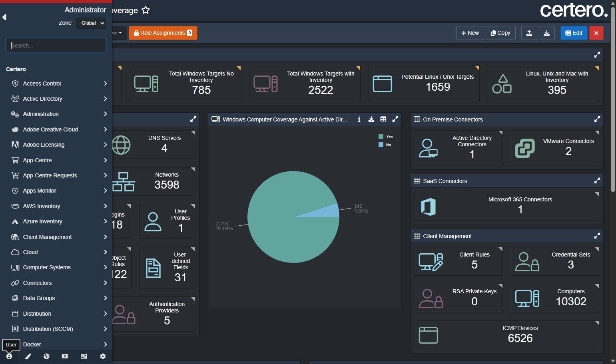Collapse the sidebar with the left arrow
The width and height of the screenshot is (616, 364).
pyautogui.click(x=4, y=17)
